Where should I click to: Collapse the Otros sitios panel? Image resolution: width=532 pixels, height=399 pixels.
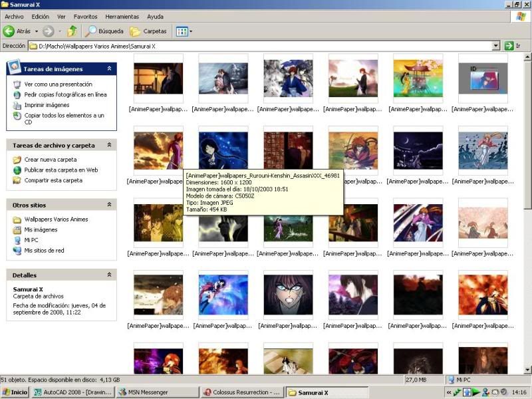coord(109,205)
